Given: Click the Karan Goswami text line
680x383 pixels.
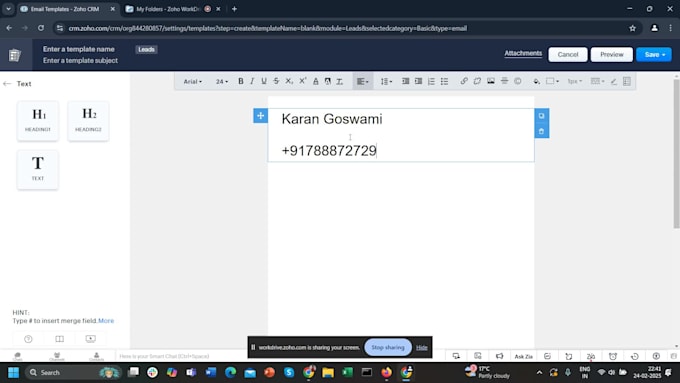Looking at the screenshot, I should click(x=332, y=119).
